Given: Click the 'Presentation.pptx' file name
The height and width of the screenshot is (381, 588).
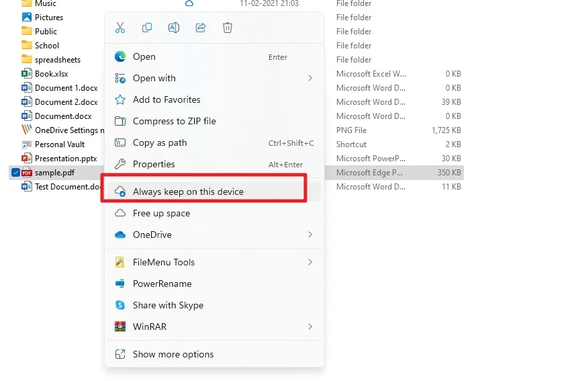Looking at the screenshot, I should (x=66, y=159).
